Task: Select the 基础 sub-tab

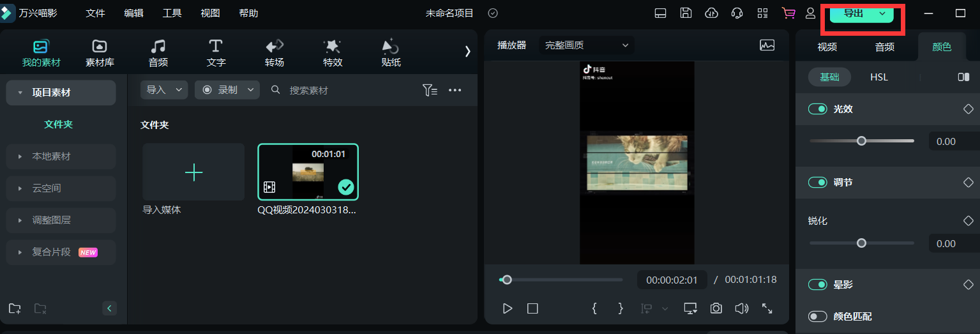Action: pyautogui.click(x=830, y=77)
